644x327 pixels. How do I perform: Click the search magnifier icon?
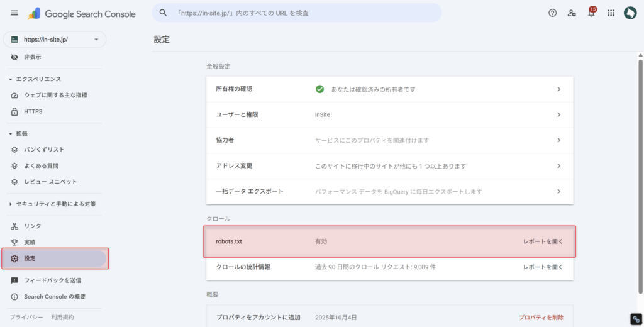tap(163, 13)
